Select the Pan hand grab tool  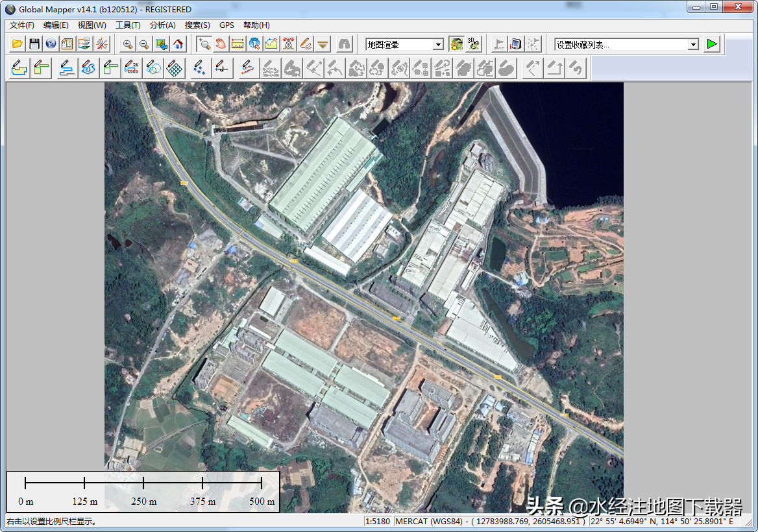coord(221,44)
